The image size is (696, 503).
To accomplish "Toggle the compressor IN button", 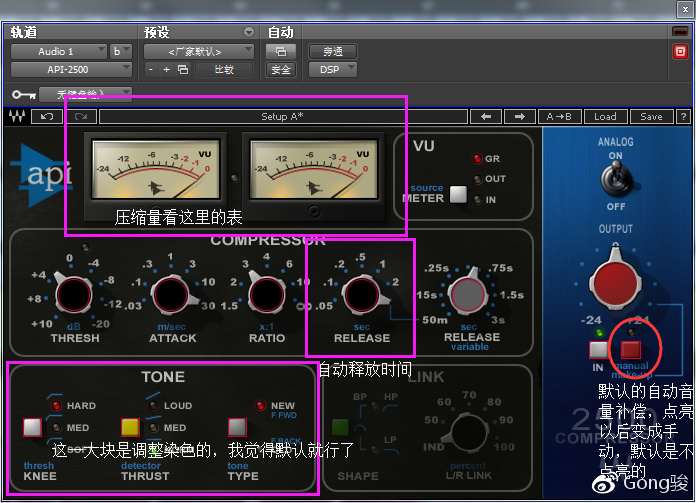I will pos(598,350).
